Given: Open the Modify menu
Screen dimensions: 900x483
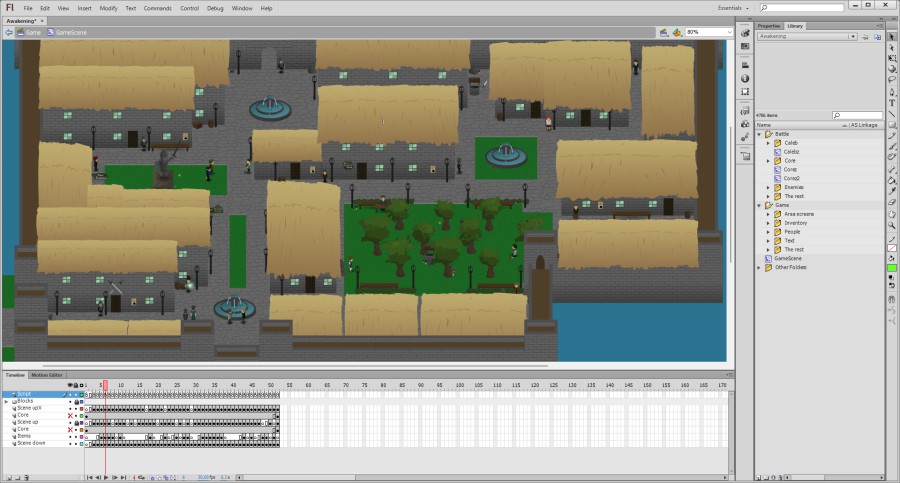Looking at the screenshot, I should [107, 8].
